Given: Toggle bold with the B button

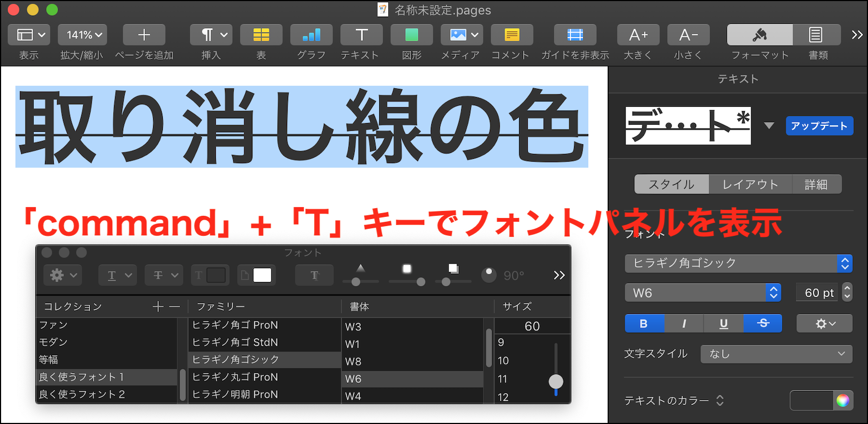Looking at the screenshot, I should [x=644, y=324].
